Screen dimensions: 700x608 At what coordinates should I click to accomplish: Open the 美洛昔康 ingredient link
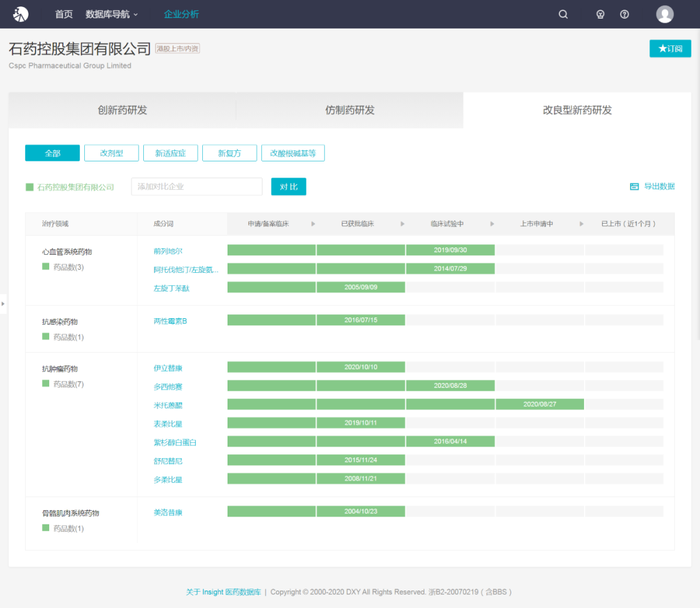coord(168,513)
